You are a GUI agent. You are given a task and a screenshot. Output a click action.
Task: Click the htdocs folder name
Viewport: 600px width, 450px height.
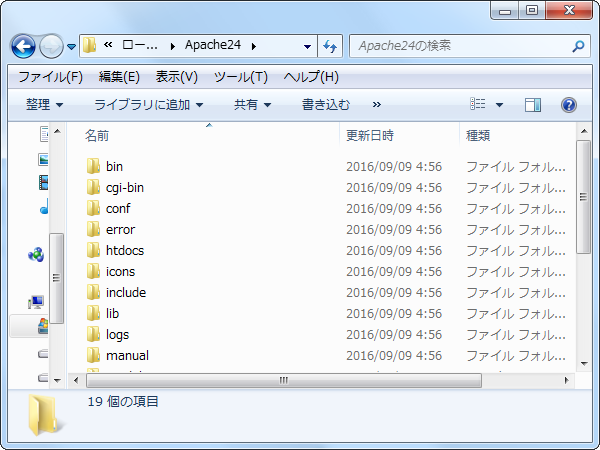tap(125, 251)
